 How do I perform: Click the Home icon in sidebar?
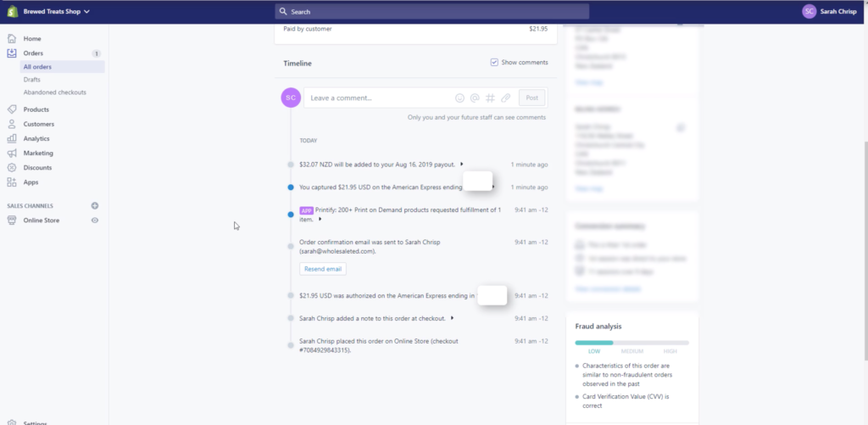(x=12, y=39)
